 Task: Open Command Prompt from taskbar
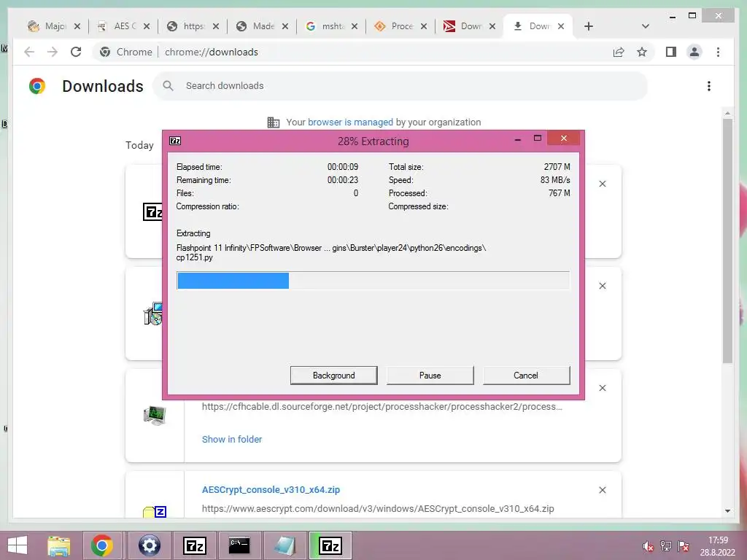click(x=239, y=545)
